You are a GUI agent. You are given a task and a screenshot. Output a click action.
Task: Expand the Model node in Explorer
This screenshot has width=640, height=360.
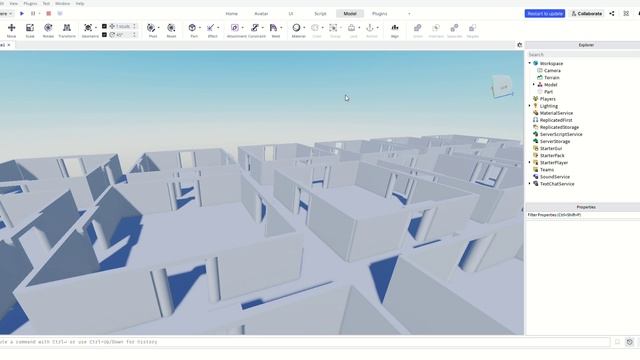point(534,84)
